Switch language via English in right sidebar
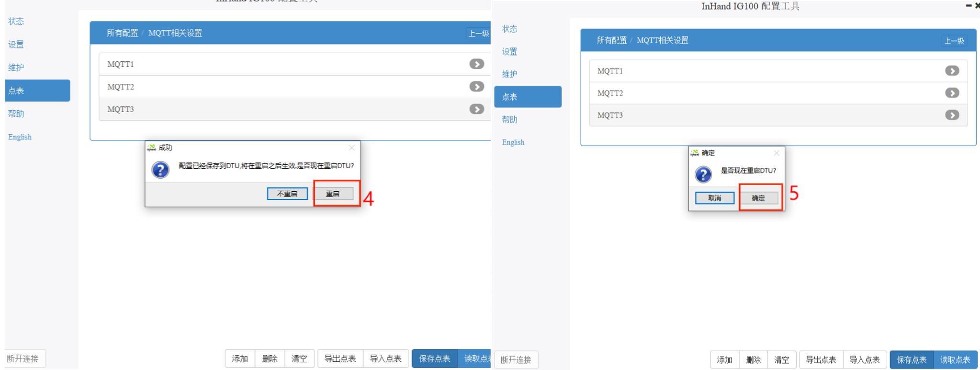980x370 pixels. click(513, 142)
